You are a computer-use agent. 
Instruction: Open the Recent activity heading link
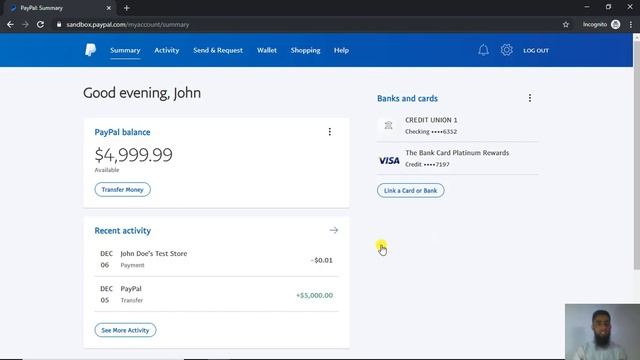click(x=122, y=231)
